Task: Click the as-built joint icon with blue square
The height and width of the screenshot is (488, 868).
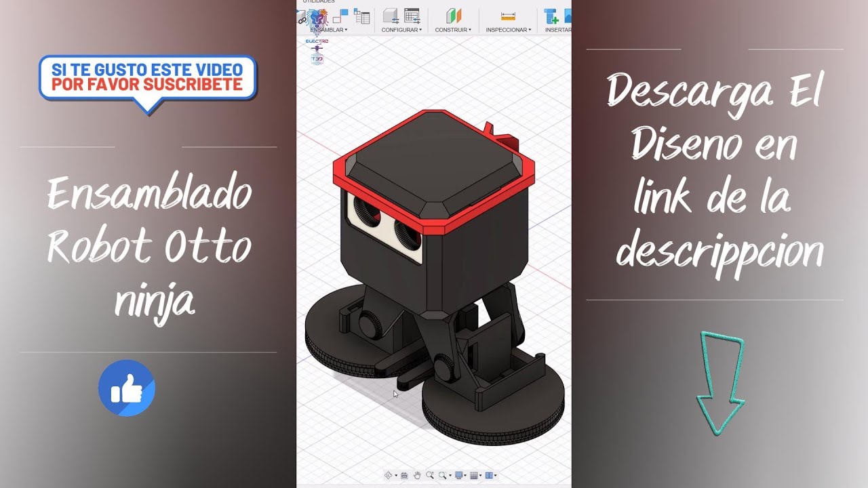Action: tap(340, 16)
